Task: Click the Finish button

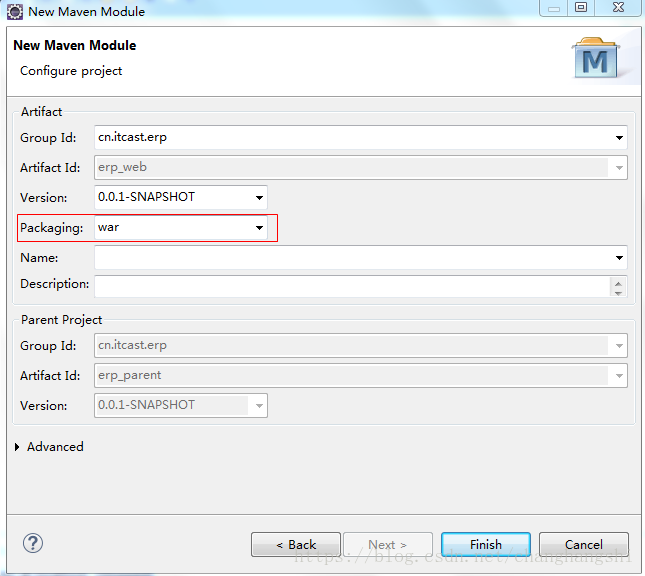Action: [486, 544]
